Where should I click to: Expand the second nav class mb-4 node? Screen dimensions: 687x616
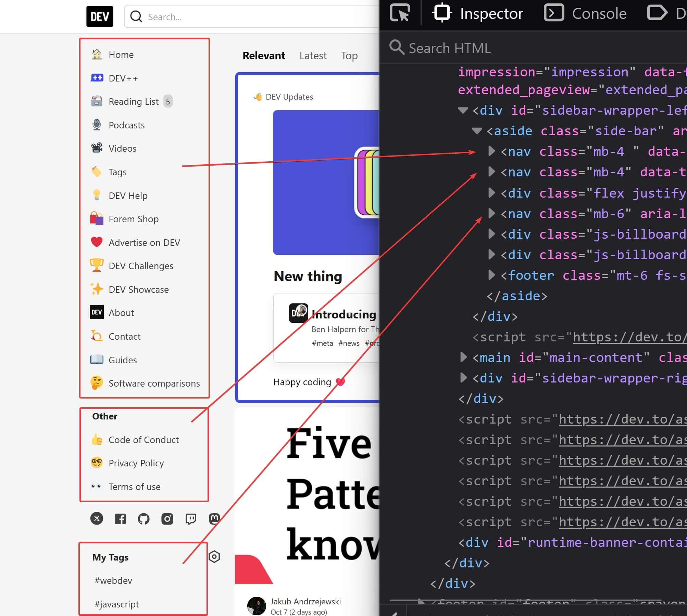point(491,172)
